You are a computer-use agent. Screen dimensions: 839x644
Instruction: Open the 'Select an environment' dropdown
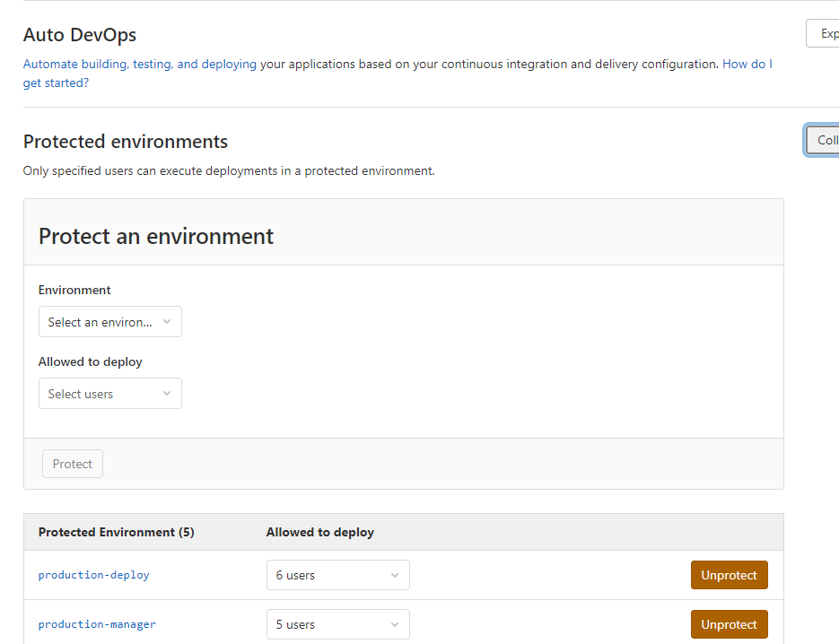pos(110,321)
